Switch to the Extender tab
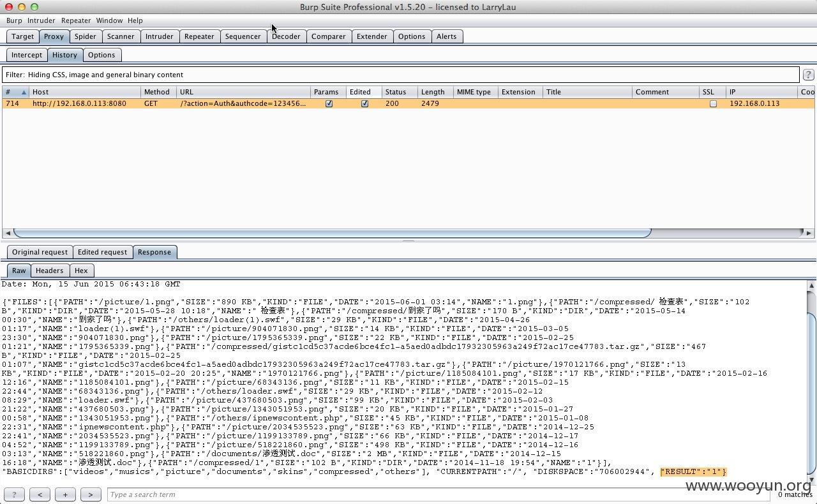The image size is (817, 504). point(372,36)
